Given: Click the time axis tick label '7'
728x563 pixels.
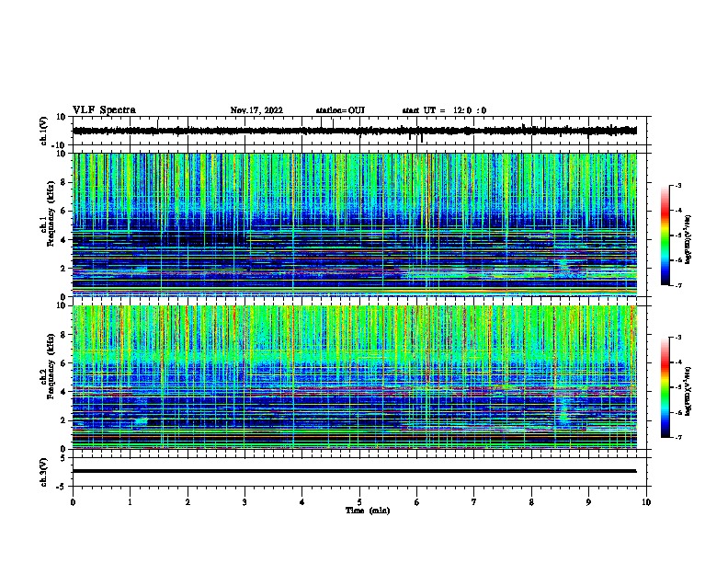Looking at the screenshot, I should pos(474,502).
